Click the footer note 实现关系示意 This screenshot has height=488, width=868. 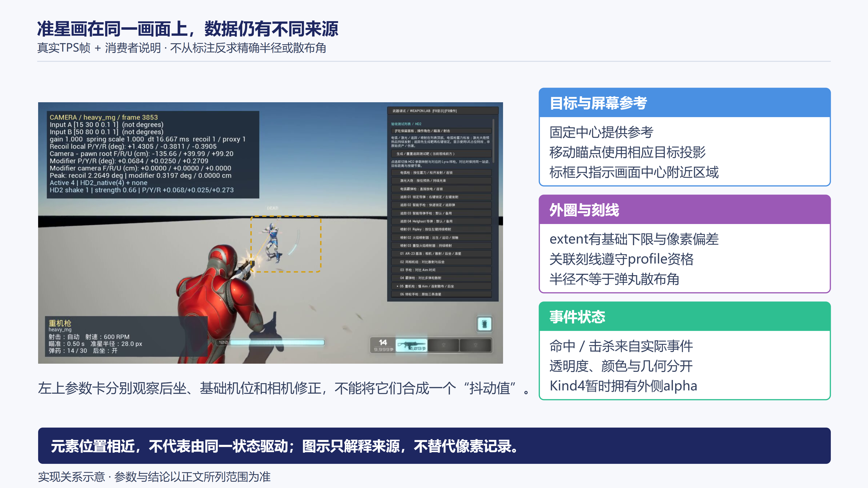(154, 477)
